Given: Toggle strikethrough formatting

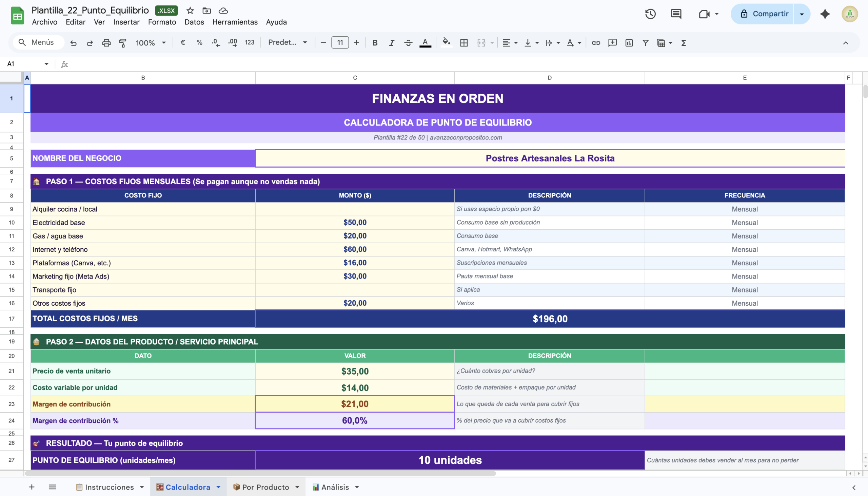Looking at the screenshot, I should pyautogui.click(x=408, y=43).
